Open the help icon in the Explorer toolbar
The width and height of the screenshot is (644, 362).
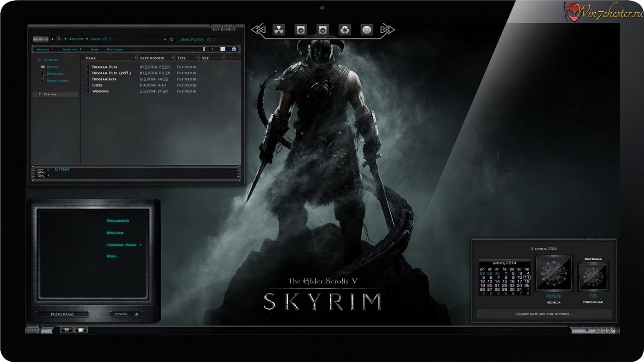(x=234, y=49)
